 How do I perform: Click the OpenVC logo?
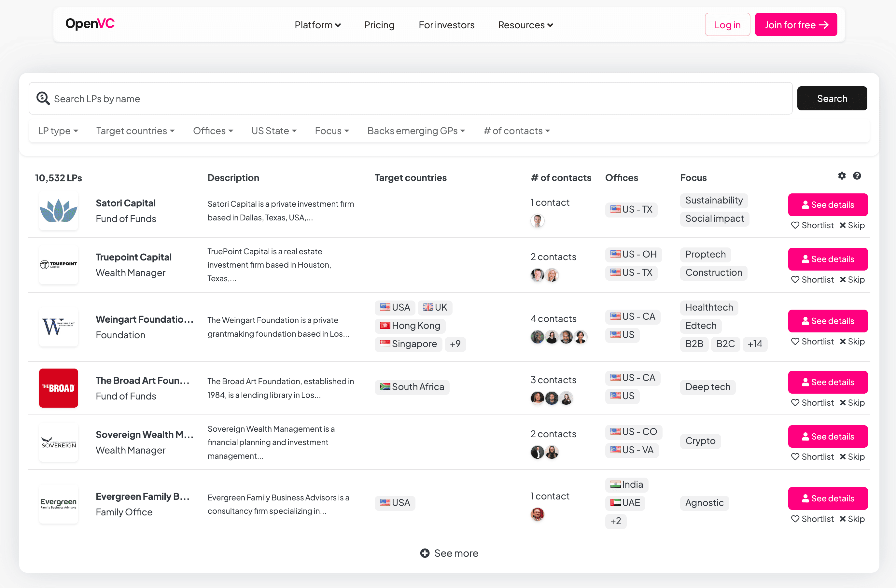pos(90,24)
